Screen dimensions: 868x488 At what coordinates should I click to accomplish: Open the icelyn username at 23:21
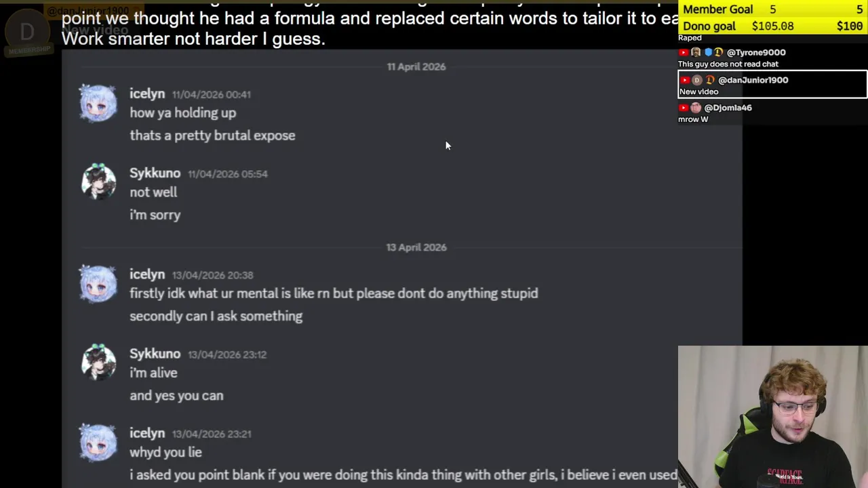pos(147,433)
